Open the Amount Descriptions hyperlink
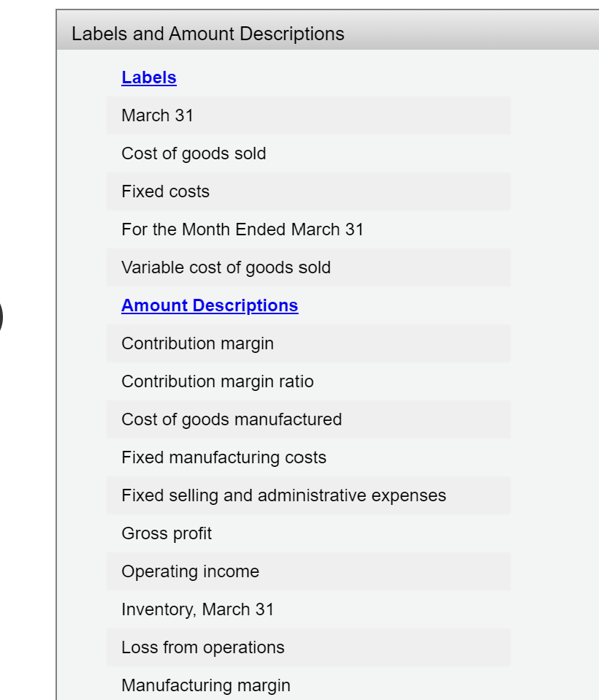 tap(210, 305)
